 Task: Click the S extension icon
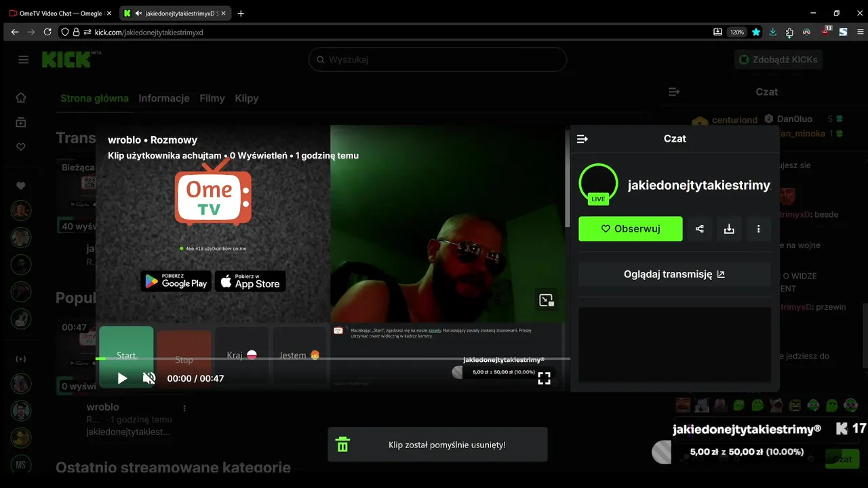[843, 32]
